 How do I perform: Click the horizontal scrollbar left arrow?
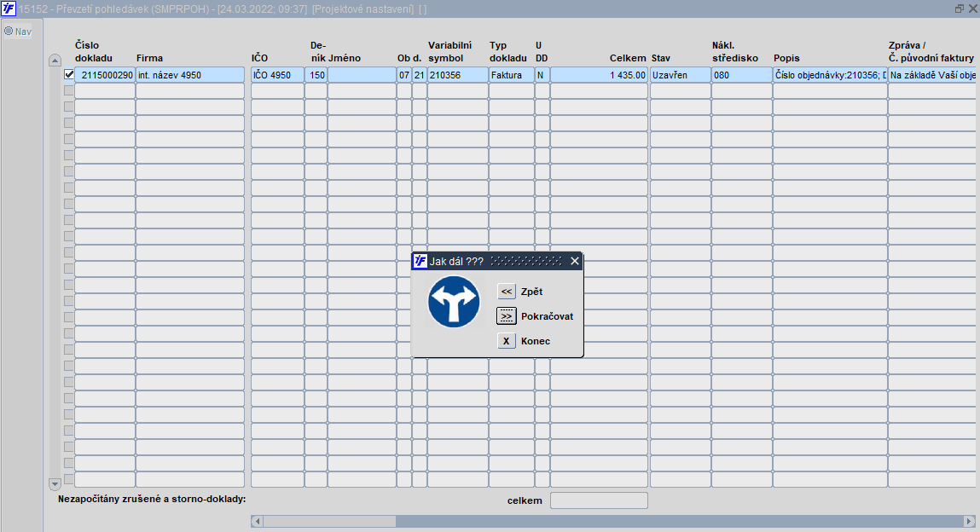[257, 521]
